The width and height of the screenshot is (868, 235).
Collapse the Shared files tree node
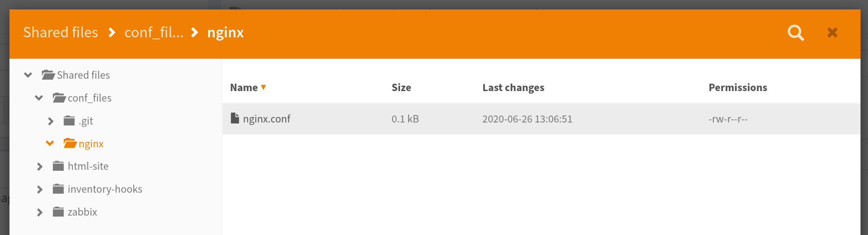[x=28, y=75]
